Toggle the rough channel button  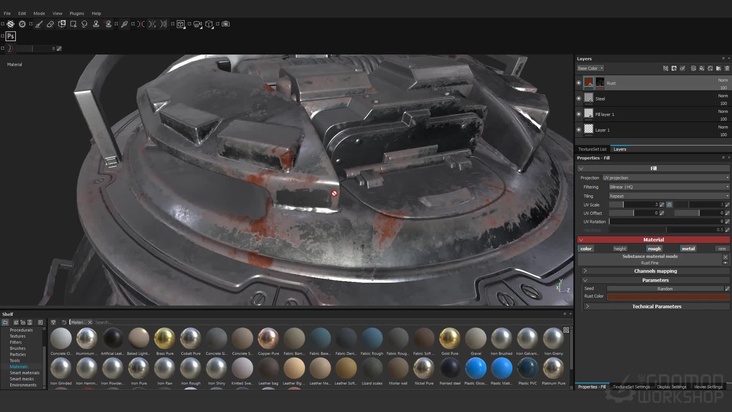[654, 248]
